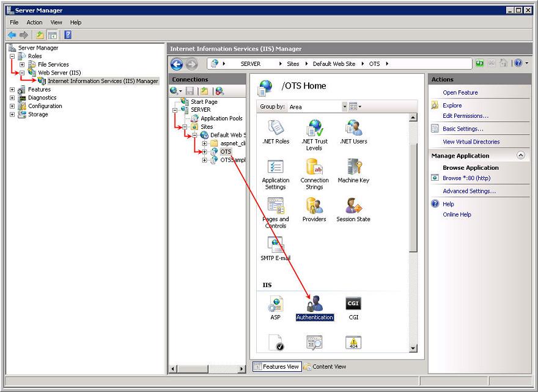Open the Help menu

(x=75, y=22)
